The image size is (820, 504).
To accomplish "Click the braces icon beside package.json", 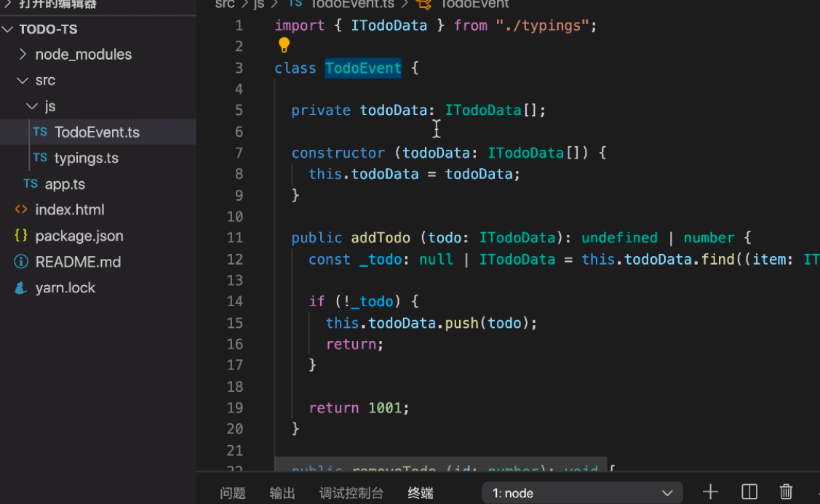I will (x=23, y=235).
